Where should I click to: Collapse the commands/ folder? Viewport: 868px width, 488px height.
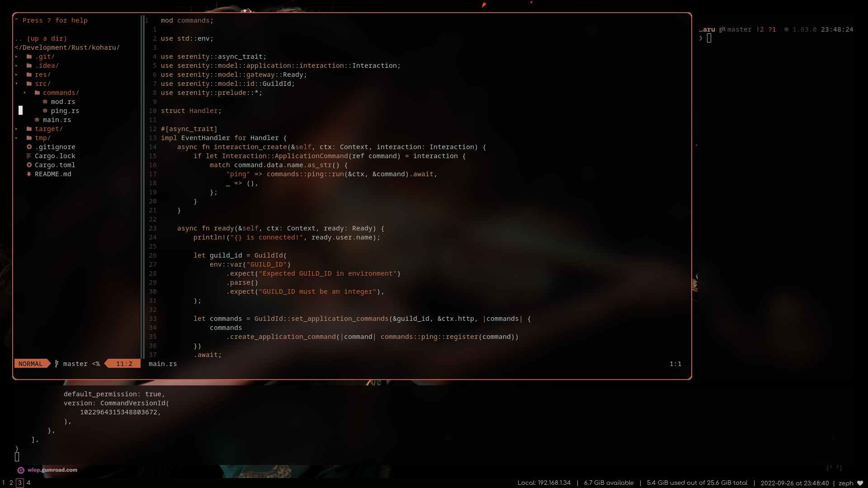(25, 93)
